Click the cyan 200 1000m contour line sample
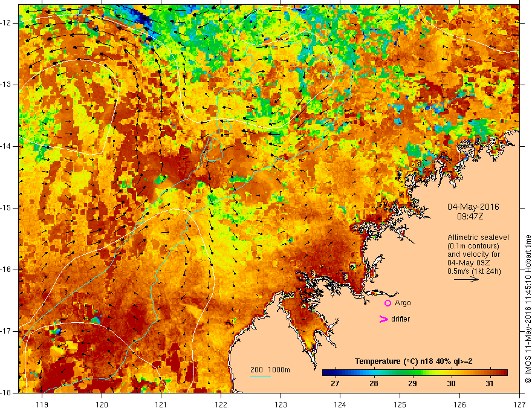 click(260, 377)
